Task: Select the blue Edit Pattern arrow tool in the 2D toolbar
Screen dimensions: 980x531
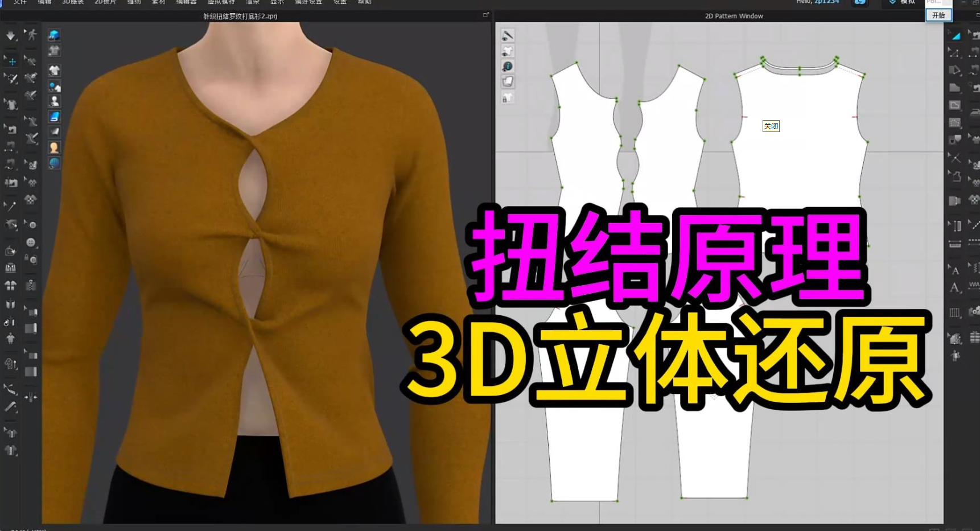Action: pos(955,35)
